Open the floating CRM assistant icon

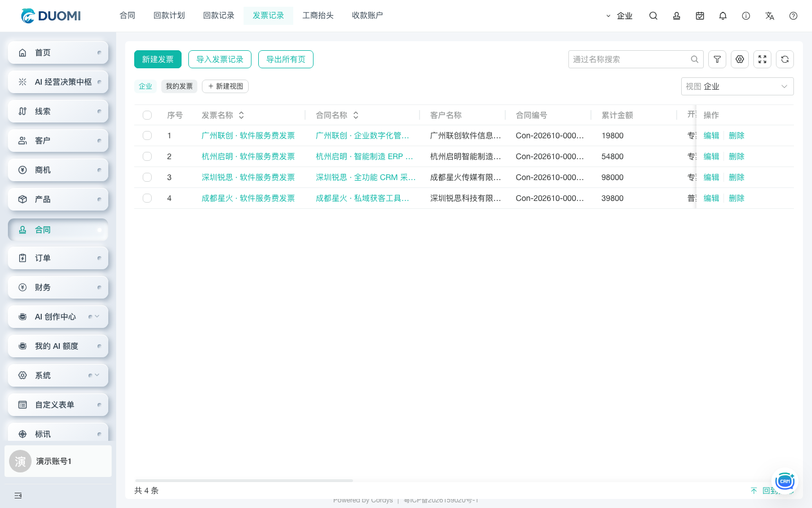[x=784, y=481]
